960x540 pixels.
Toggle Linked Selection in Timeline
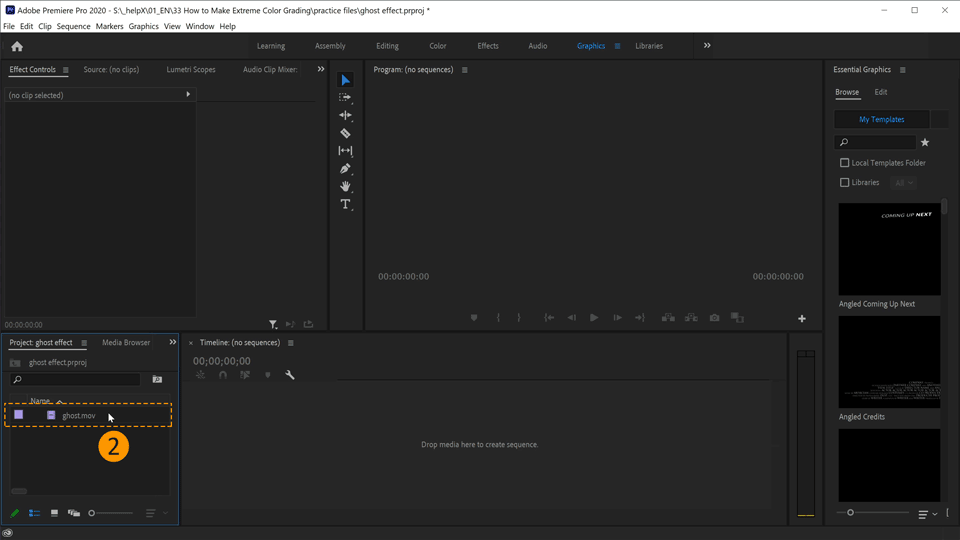point(245,375)
